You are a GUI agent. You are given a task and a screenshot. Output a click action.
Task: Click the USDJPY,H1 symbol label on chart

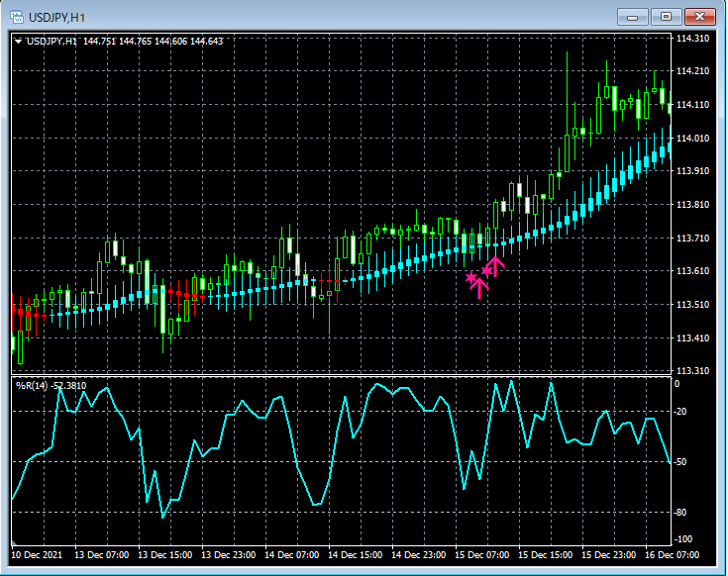coord(52,41)
